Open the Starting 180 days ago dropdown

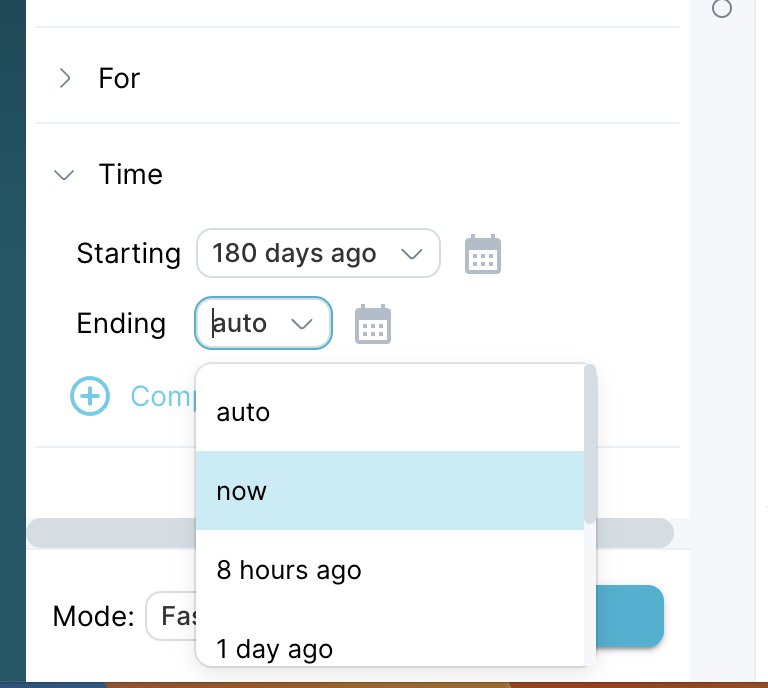point(318,253)
